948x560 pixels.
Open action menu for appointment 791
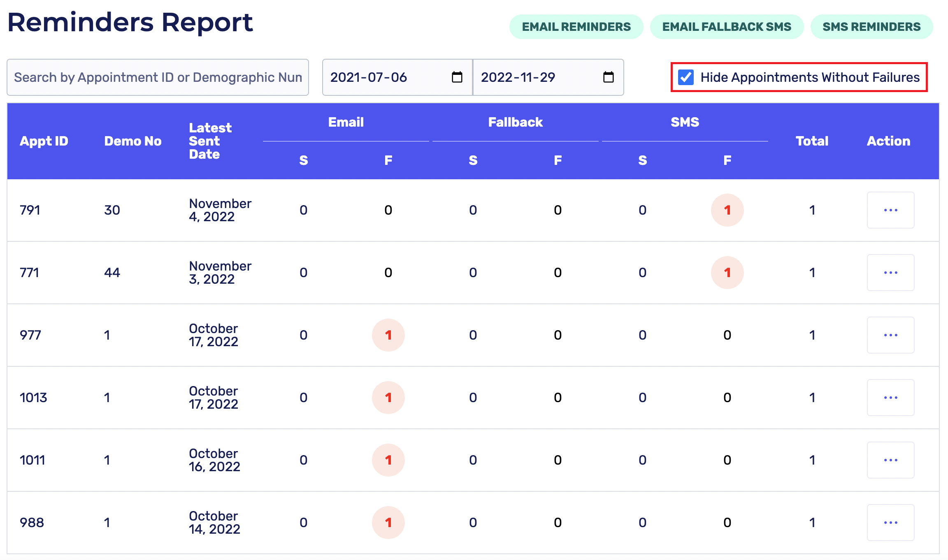click(890, 210)
